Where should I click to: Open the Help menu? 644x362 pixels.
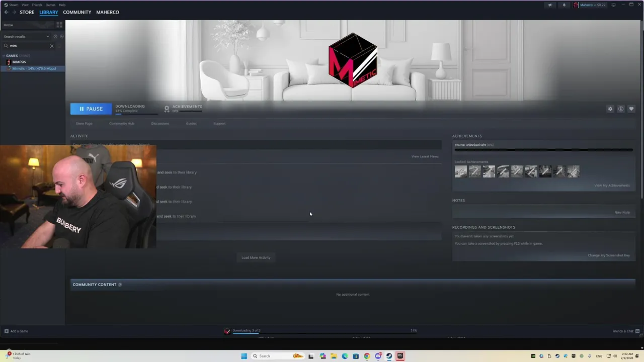pos(62,5)
